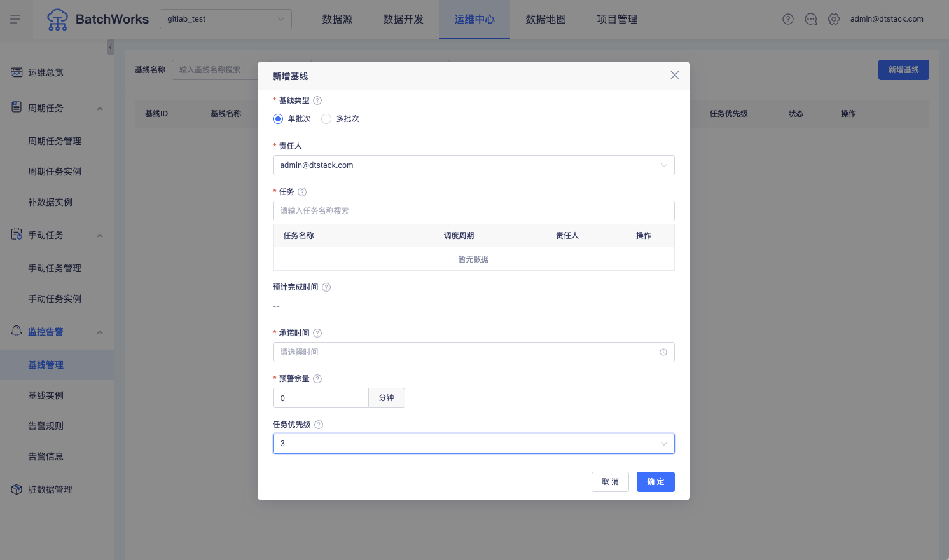Click the 任务优先级 column header in page table
This screenshot has width=949, height=560.
tap(728, 114)
